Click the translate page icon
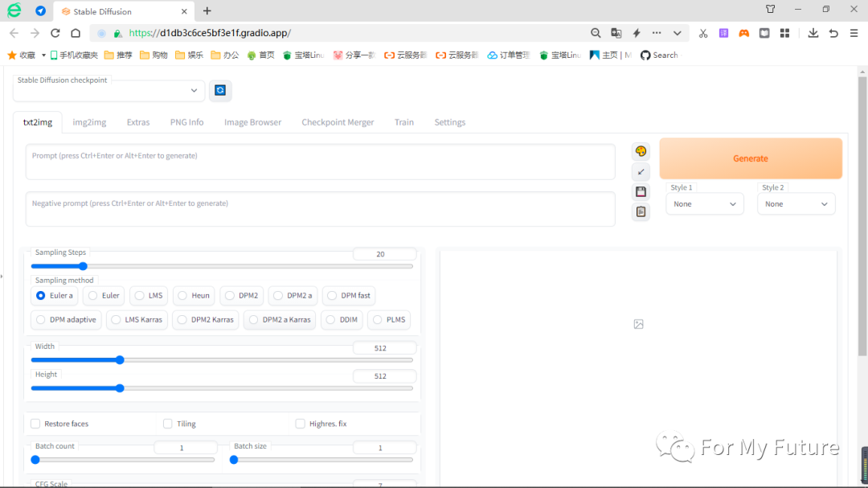This screenshot has width=868, height=488. coord(616,33)
